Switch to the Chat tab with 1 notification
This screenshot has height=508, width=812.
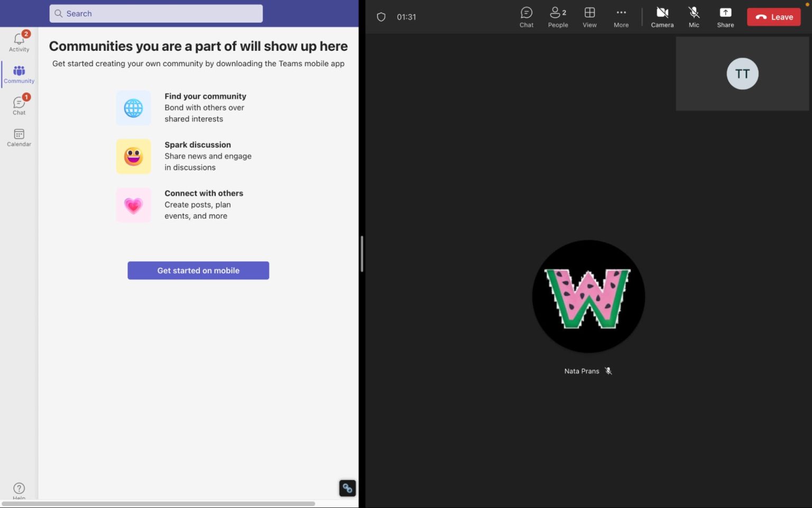[19, 104]
